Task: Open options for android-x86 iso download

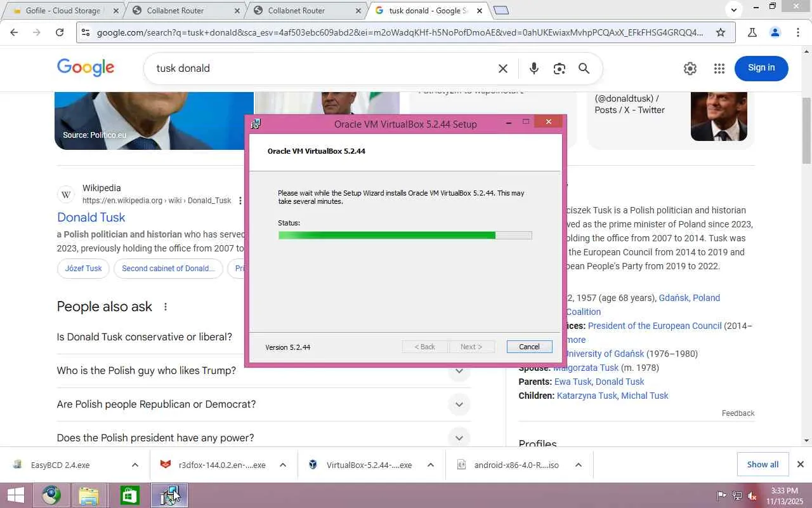Action: 579,465
